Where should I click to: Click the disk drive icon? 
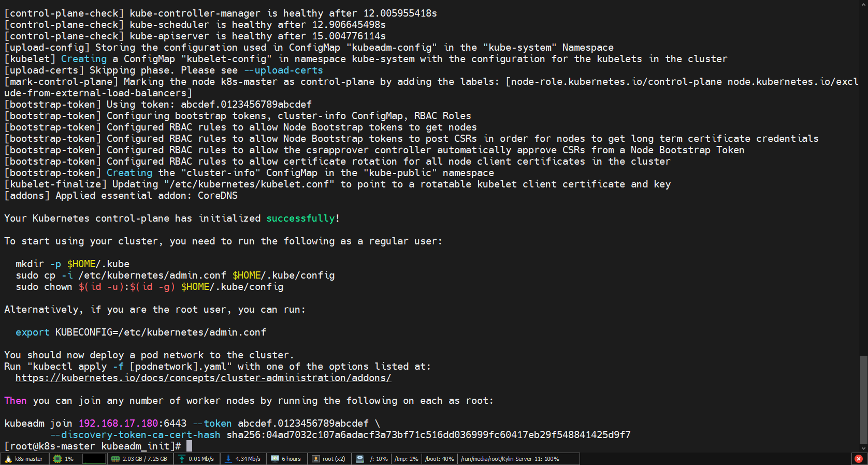(360, 459)
